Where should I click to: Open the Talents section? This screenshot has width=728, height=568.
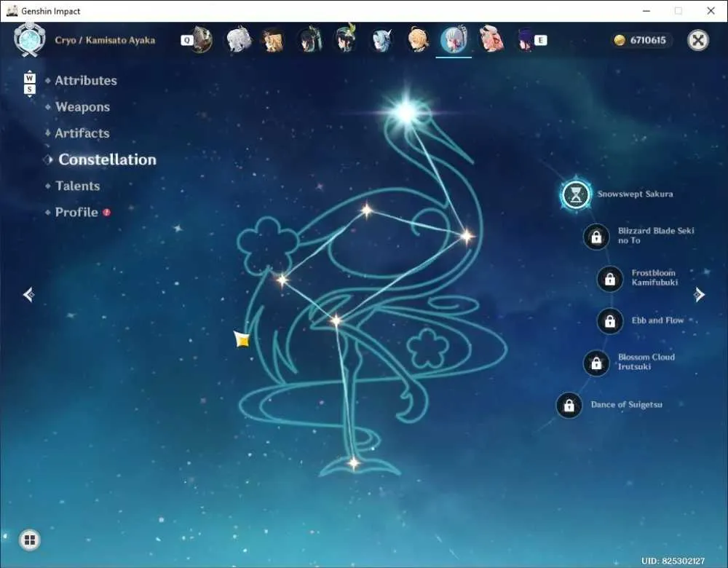78,186
